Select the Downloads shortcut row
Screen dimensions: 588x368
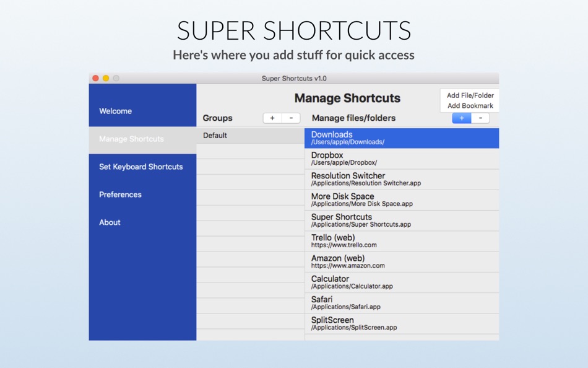402,138
